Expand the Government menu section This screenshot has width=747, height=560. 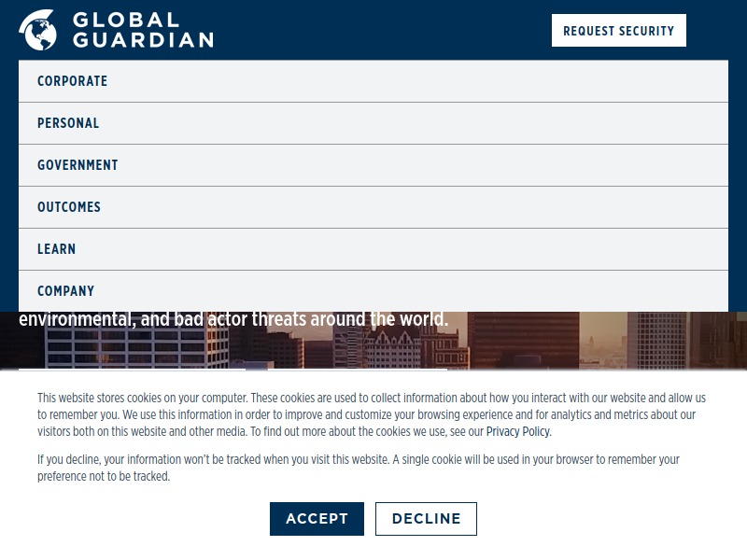click(x=78, y=165)
